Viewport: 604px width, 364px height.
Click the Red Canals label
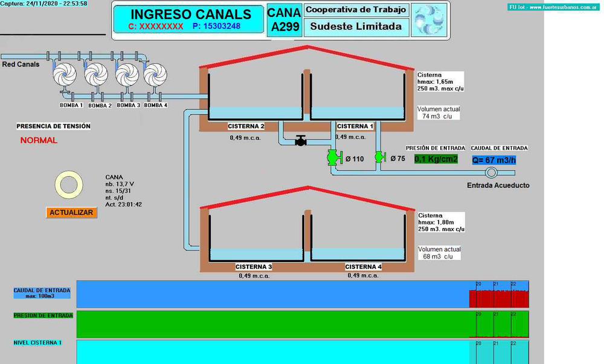click(21, 65)
